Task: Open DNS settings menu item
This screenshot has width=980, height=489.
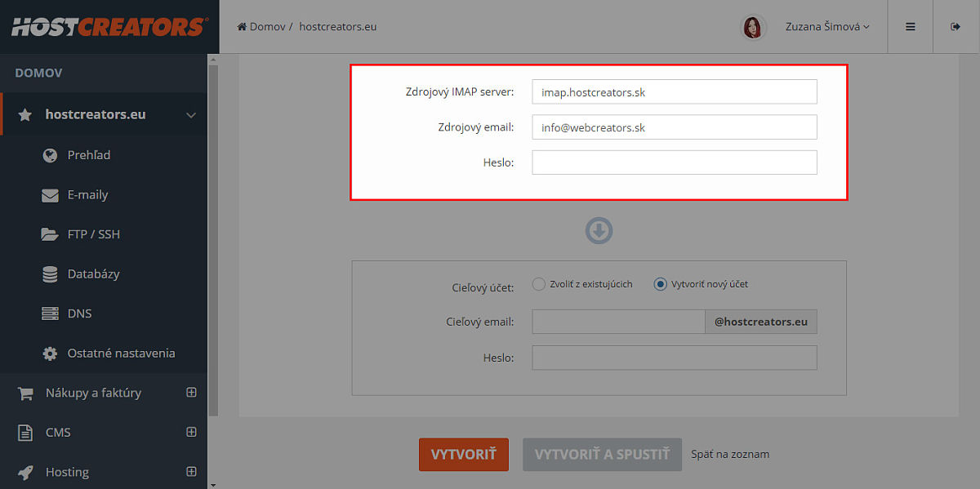Action: coord(79,313)
